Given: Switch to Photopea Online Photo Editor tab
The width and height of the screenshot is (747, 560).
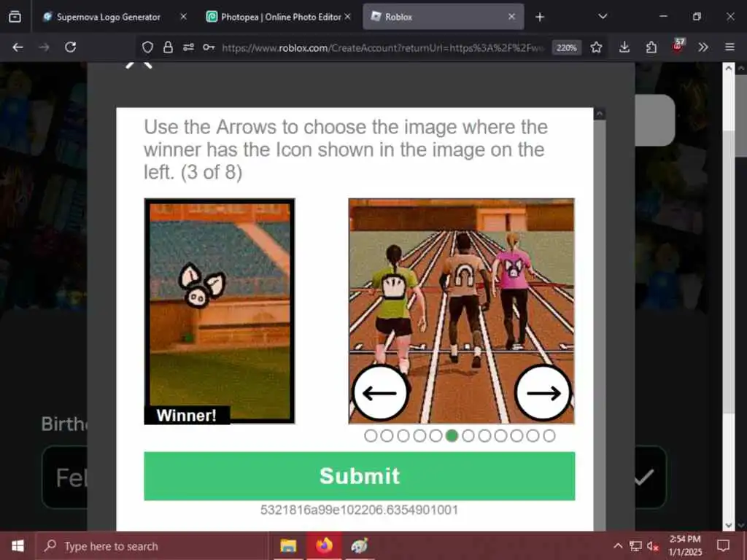Looking at the screenshot, I should (x=279, y=17).
